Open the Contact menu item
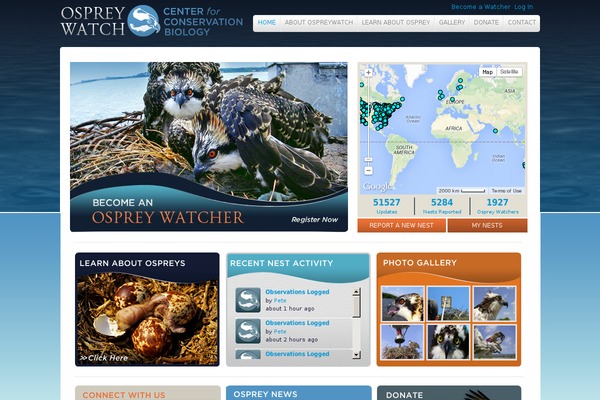The height and width of the screenshot is (400, 600). [x=522, y=23]
